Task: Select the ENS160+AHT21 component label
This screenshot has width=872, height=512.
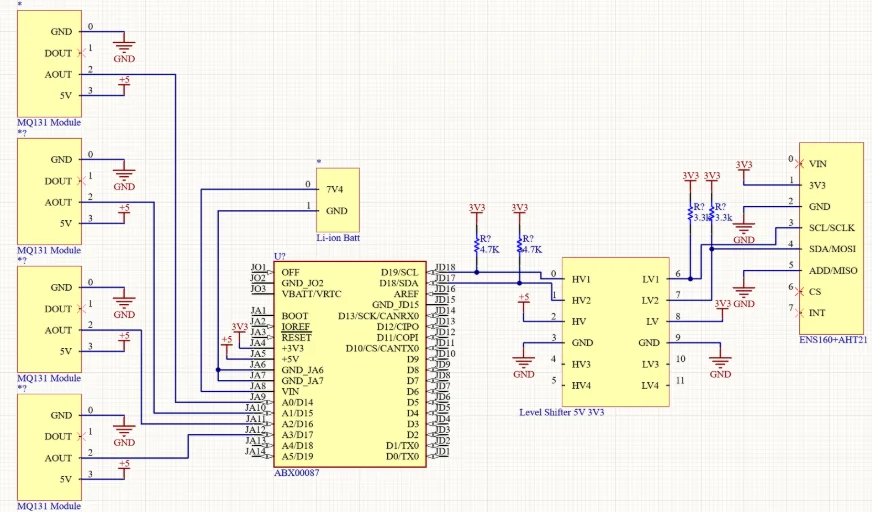Action: (x=833, y=340)
